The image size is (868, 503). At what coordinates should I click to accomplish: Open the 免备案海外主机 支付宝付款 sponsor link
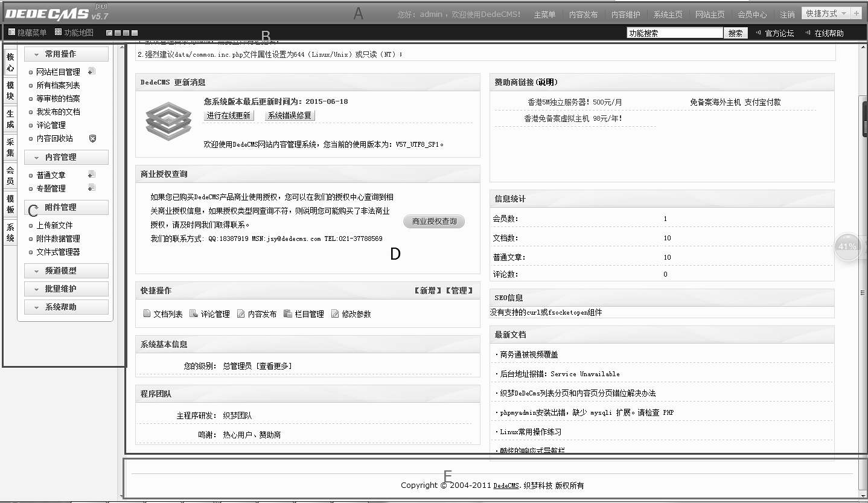735,102
